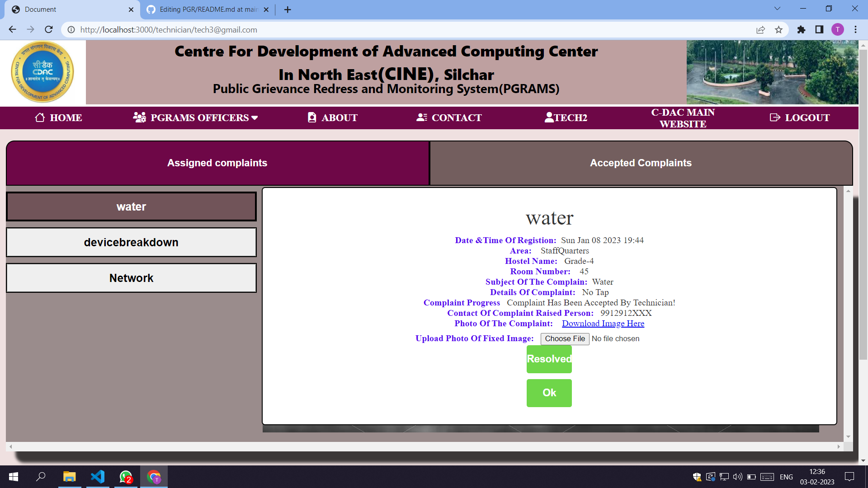Open Chrome's three-dot options menu

pos(855,30)
